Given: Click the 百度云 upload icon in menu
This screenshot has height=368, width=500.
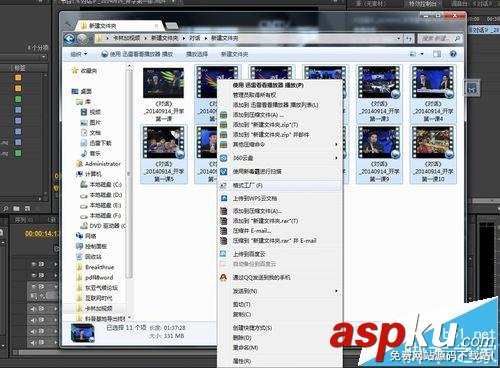Looking at the screenshot, I should [223, 254].
